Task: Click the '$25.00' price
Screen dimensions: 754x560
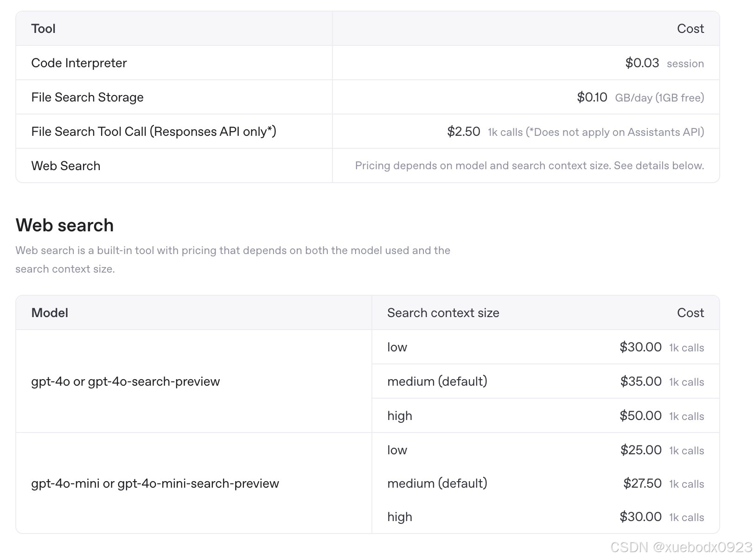Action: point(641,450)
